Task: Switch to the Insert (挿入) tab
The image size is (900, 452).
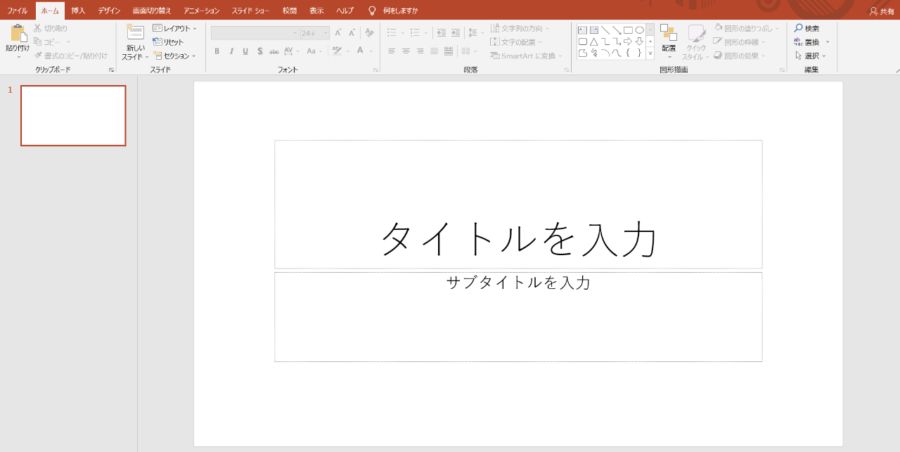Action: click(x=78, y=10)
